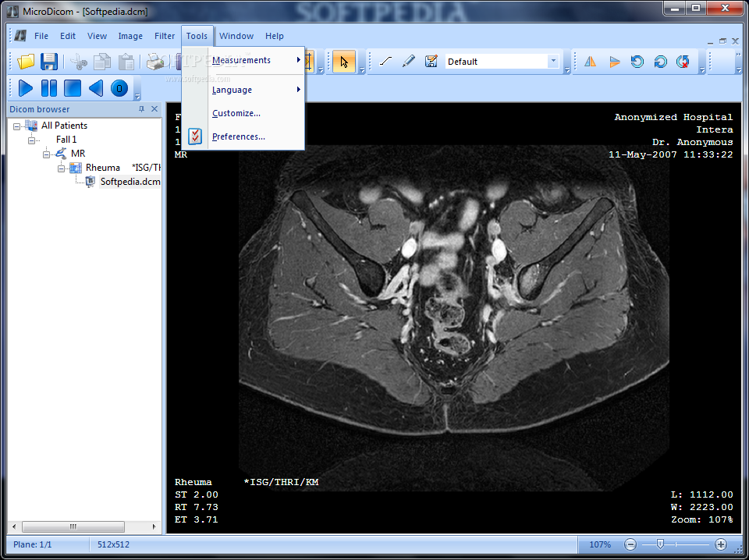This screenshot has height=560, width=749.
Task: Collapse the MR tree node
Action: click(46, 154)
